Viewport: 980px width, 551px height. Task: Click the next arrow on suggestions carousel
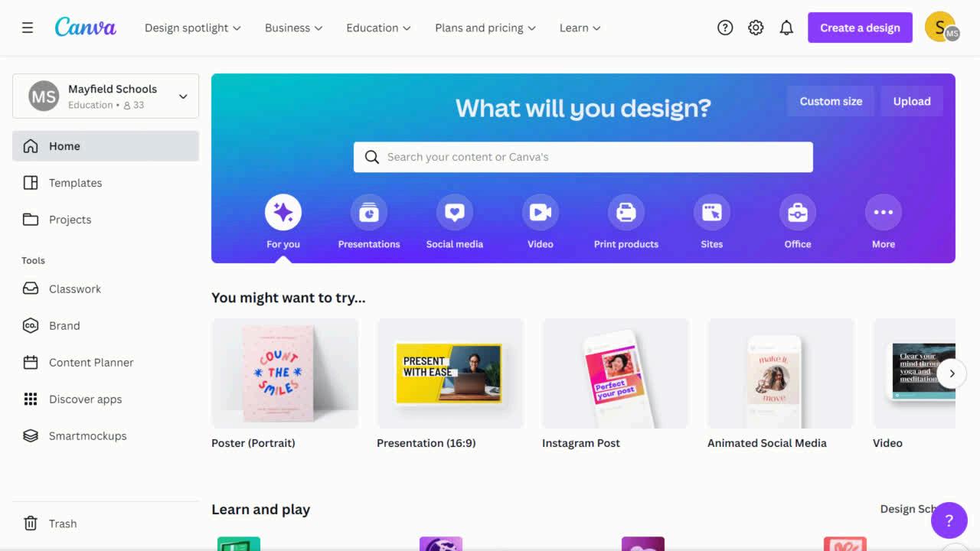pyautogui.click(x=952, y=373)
